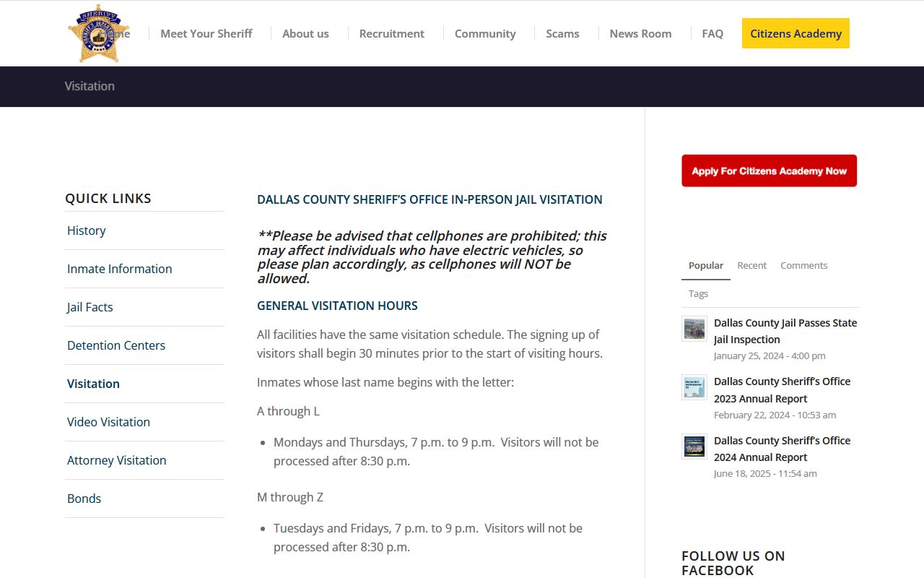
Task: Click the 2023 Annual Report thumbnail
Action: [694, 387]
